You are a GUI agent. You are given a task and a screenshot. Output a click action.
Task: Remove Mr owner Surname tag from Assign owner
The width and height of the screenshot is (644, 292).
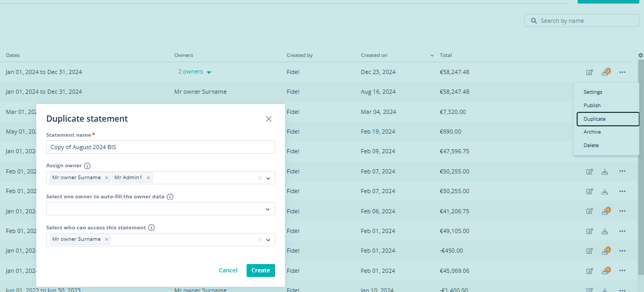pos(107,178)
